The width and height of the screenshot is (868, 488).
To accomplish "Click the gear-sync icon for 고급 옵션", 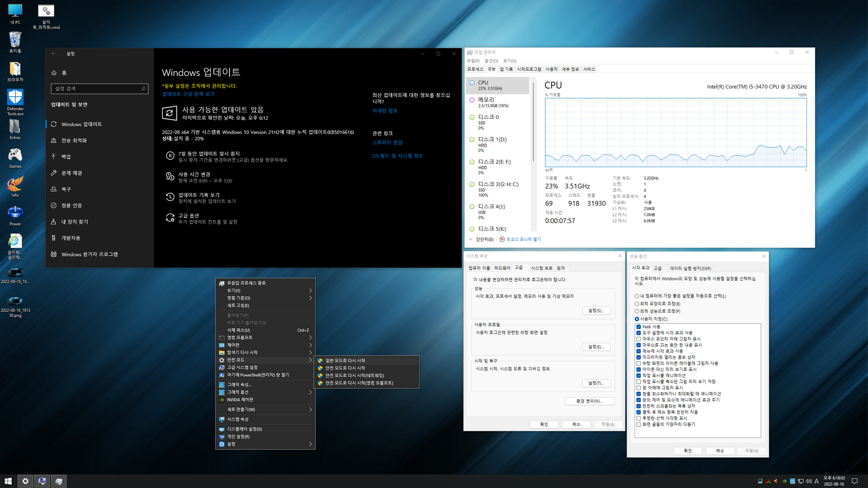I will (170, 218).
